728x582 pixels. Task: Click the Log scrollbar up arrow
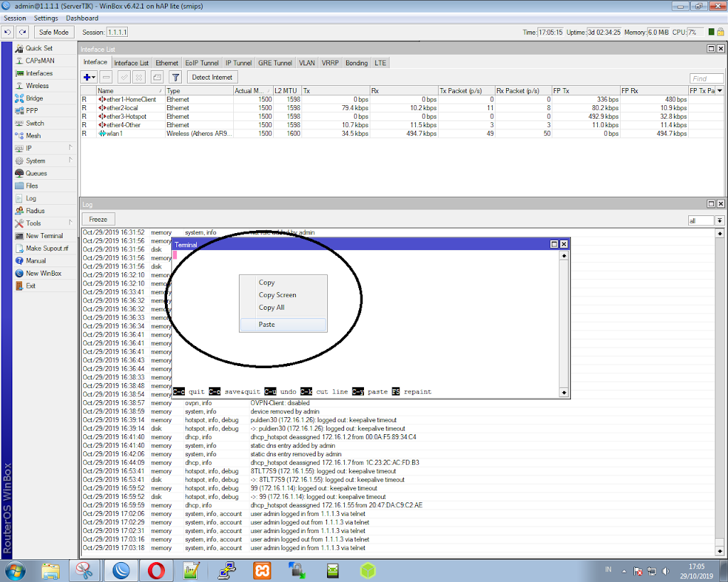[719, 234]
